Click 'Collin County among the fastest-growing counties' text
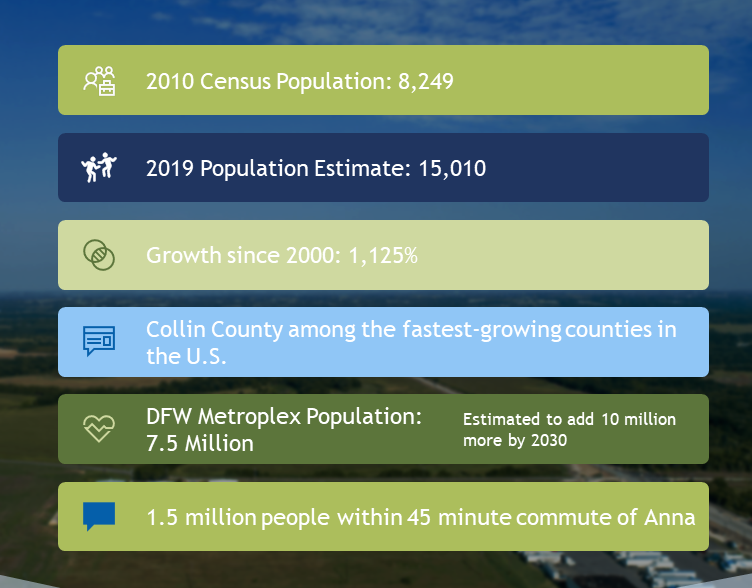752x588 pixels. pos(411,342)
